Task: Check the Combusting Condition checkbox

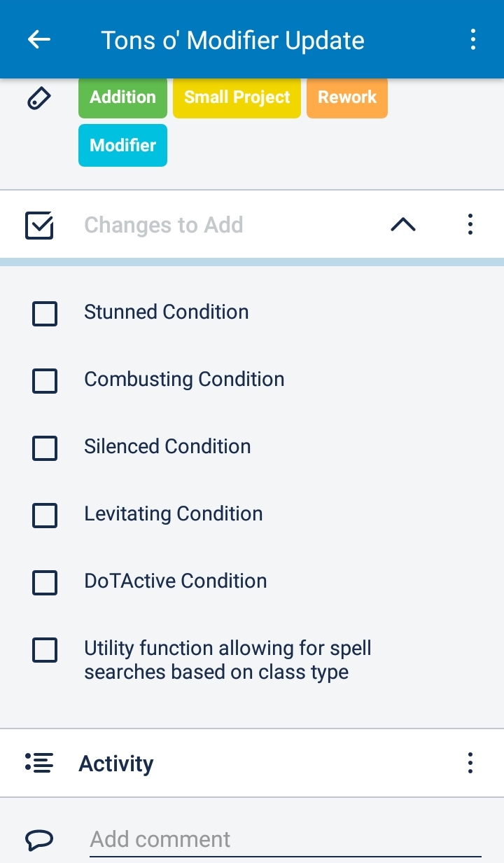Action: (45, 380)
